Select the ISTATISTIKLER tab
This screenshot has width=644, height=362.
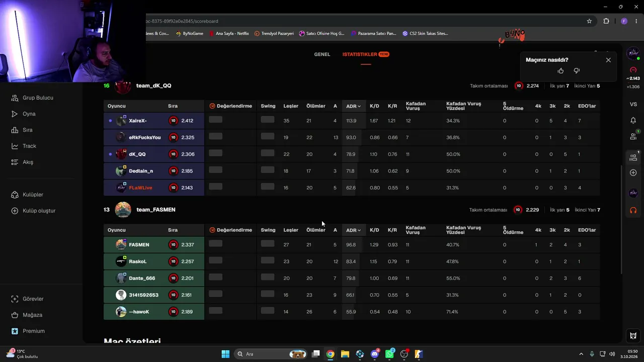point(366,54)
